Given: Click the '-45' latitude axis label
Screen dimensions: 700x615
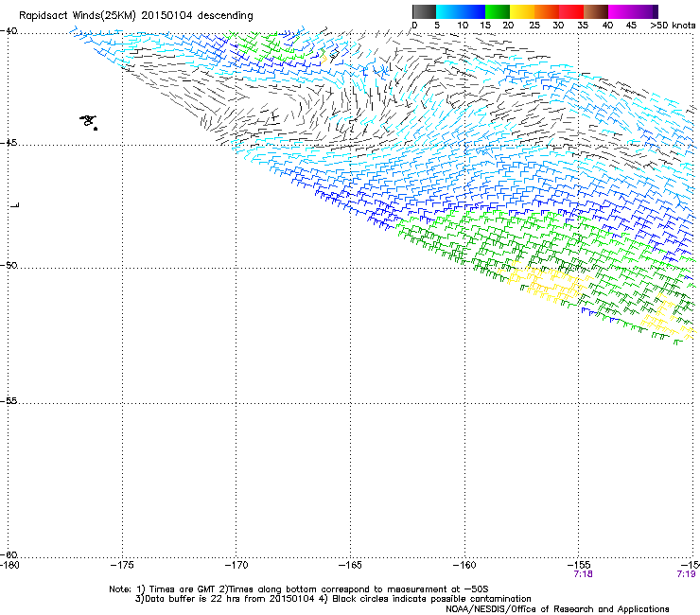Looking at the screenshot, I should 9,143.
